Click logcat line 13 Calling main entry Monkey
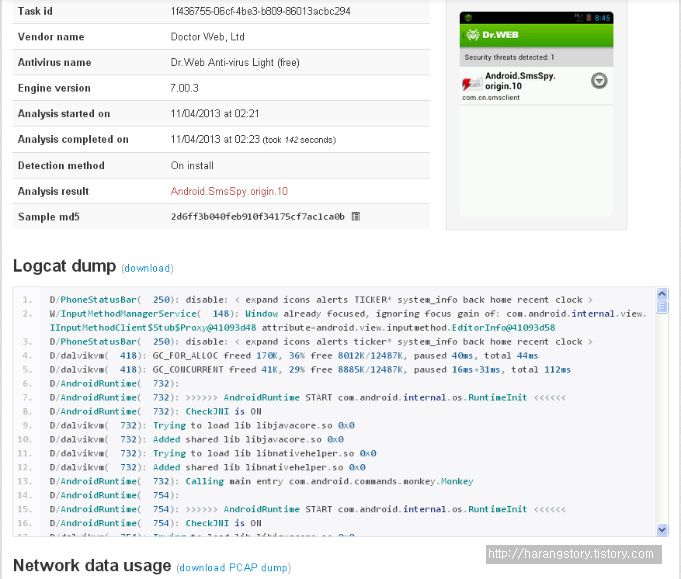 pyautogui.click(x=261, y=481)
